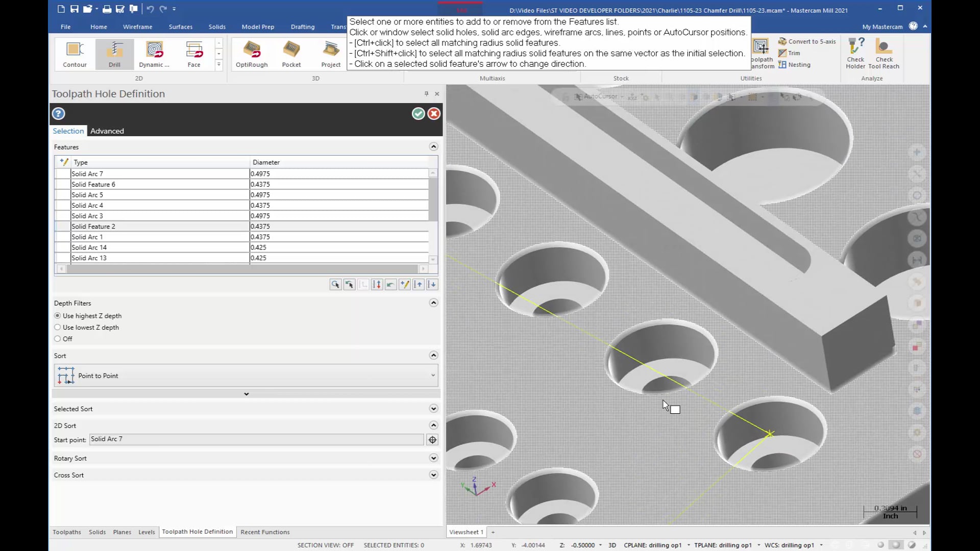This screenshot has height=551, width=980.
Task: Open the CPLANE dropdown in status bar
Action: click(689, 545)
